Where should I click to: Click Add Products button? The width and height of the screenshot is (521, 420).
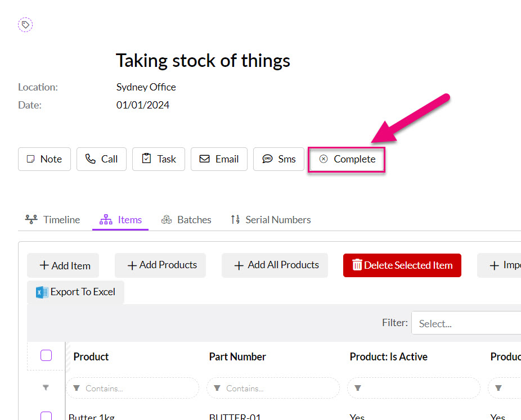point(160,265)
